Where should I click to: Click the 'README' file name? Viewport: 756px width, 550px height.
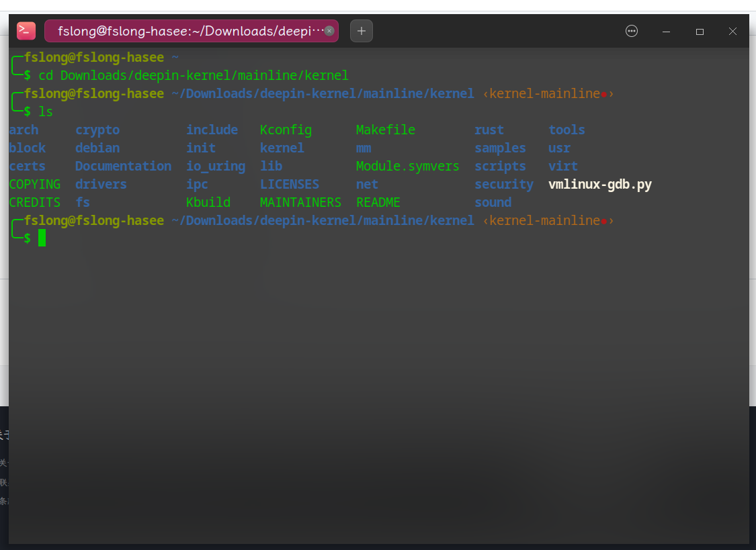(x=378, y=202)
